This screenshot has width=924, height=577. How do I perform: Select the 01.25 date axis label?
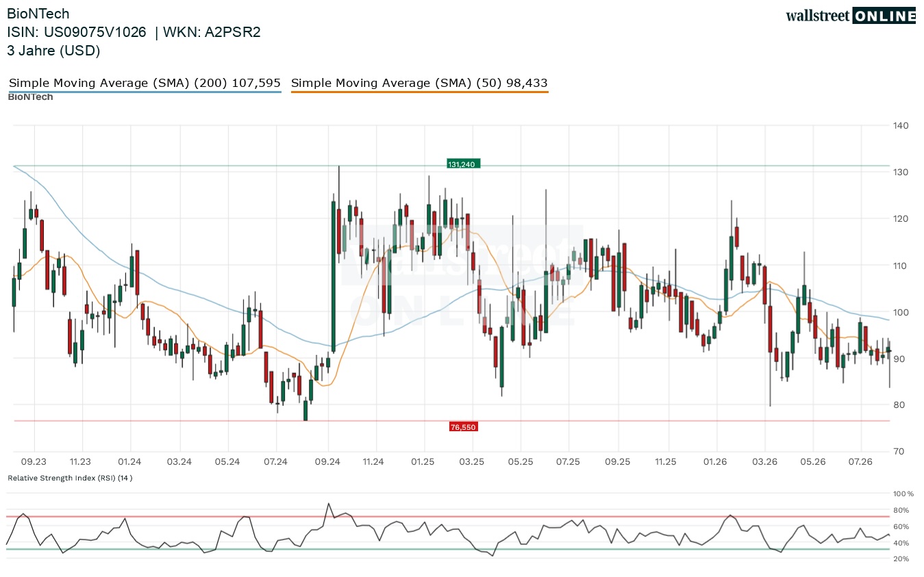tap(423, 462)
